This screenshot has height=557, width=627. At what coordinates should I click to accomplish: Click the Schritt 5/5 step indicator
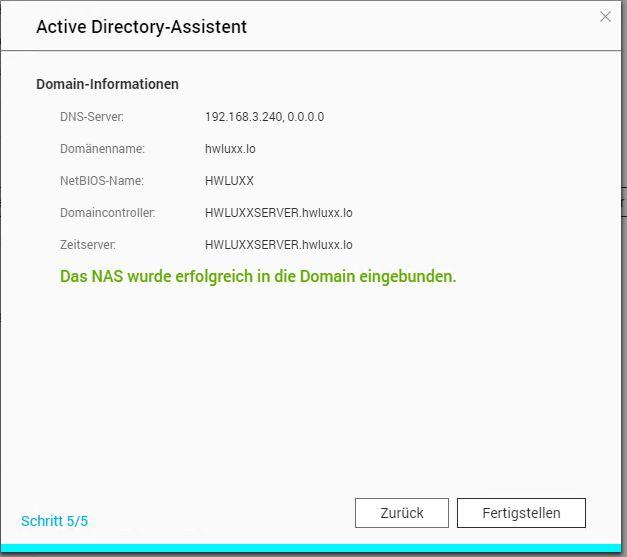click(54, 521)
